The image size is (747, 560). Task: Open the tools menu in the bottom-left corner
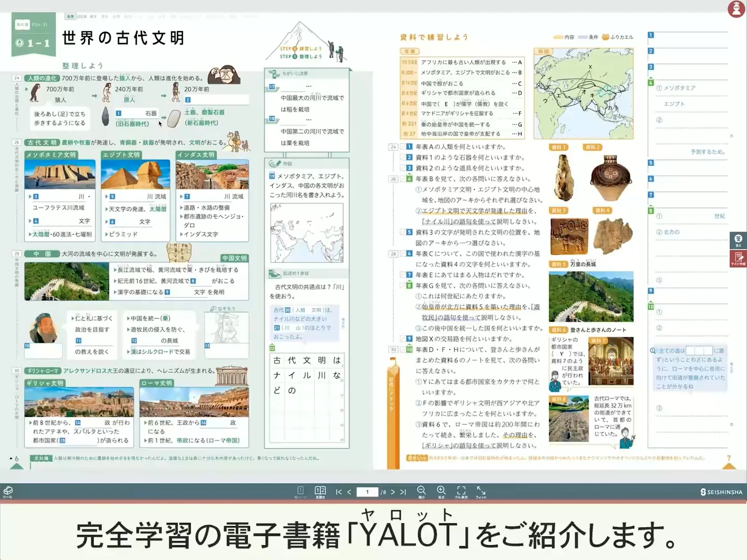[8, 492]
